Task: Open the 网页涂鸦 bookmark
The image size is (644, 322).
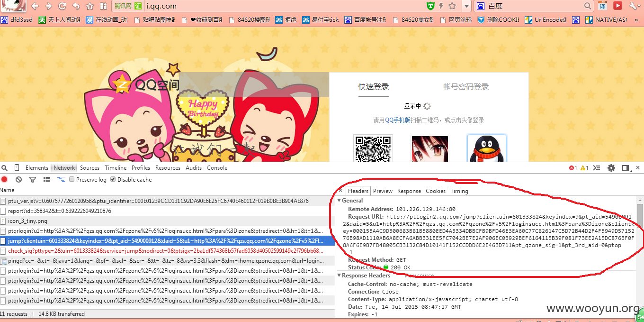Action: tap(456, 20)
